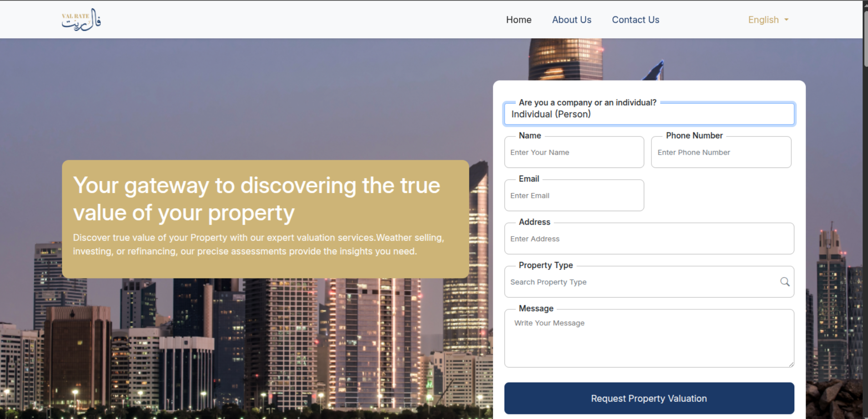The width and height of the screenshot is (868, 419).
Task: Click the hero headline about property value
Action: click(257, 199)
